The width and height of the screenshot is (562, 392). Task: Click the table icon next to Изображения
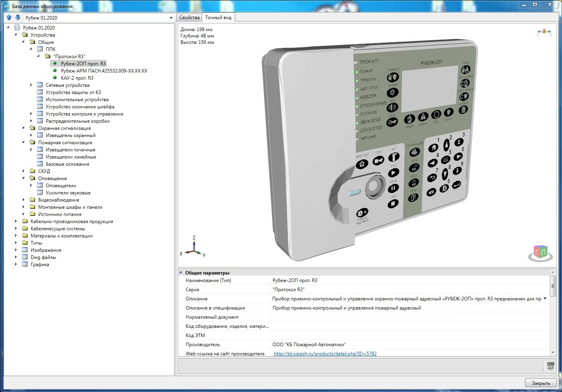pos(25,250)
